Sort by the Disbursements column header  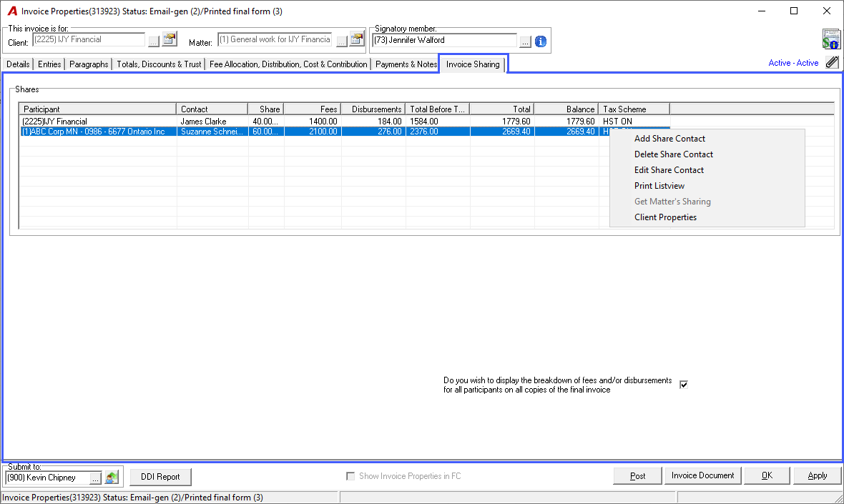point(373,109)
